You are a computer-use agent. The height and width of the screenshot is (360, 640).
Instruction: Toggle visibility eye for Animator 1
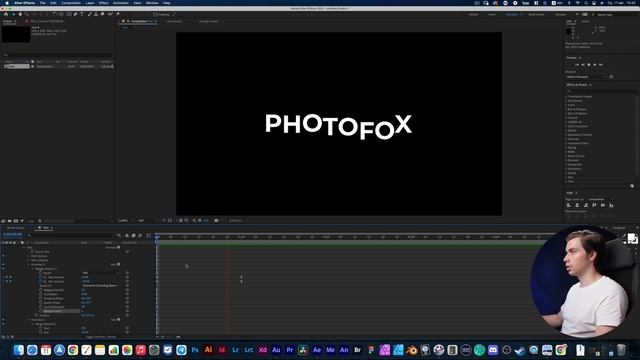tap(3, 264)
